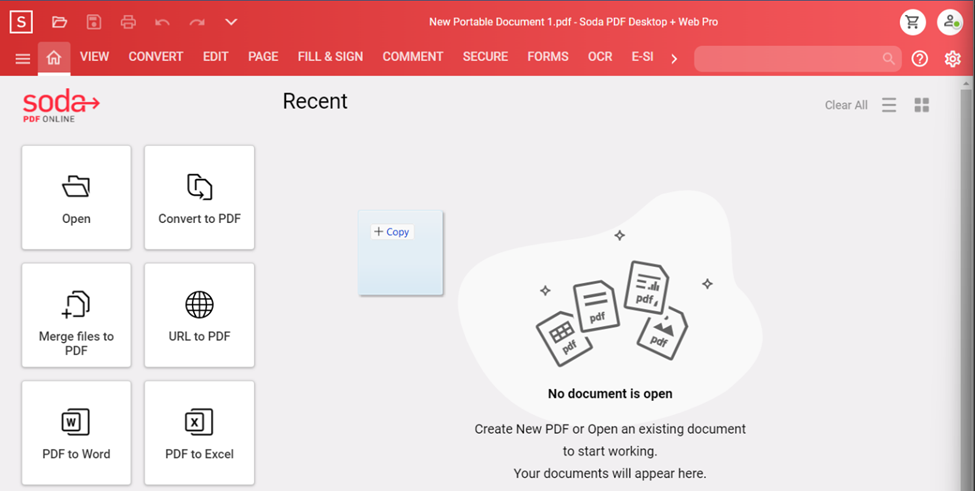Select the FILL & SIGN tab

(x=330, y=57)
